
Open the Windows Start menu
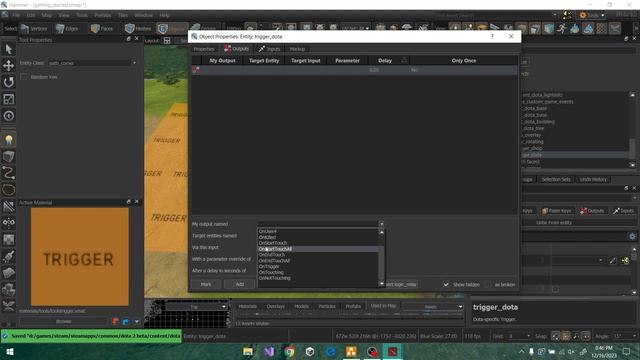coord(10,351)
